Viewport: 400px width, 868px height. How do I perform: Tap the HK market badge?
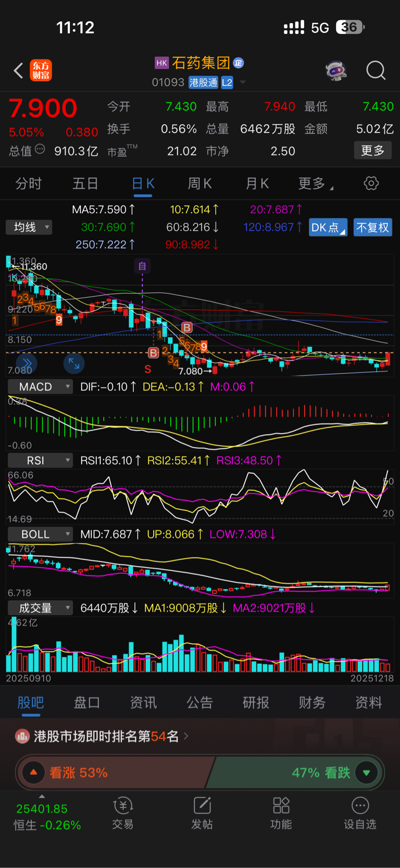pyautogui.click(x=161, y=63)
